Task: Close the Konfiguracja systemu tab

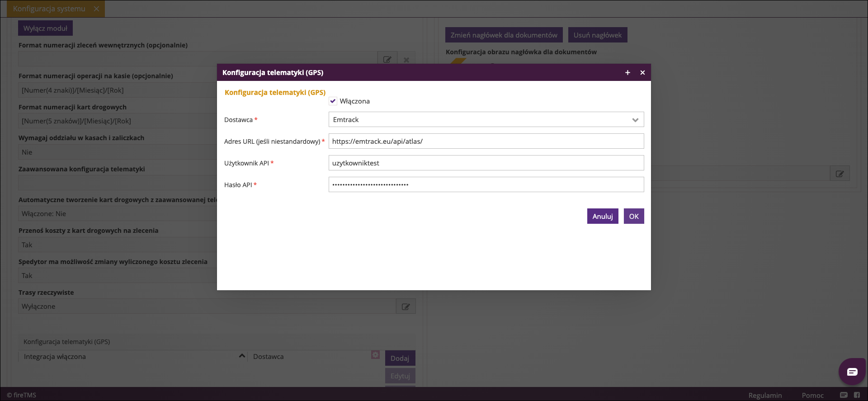Action: (96, 9)
